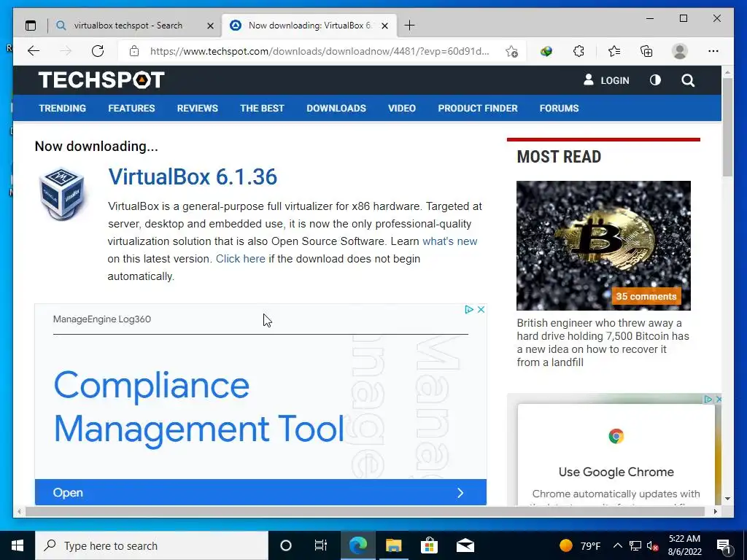Viewport: 747px width, 560px height.
Task: Click the vertical page scrollbar thumb
Action: (727, 127)
